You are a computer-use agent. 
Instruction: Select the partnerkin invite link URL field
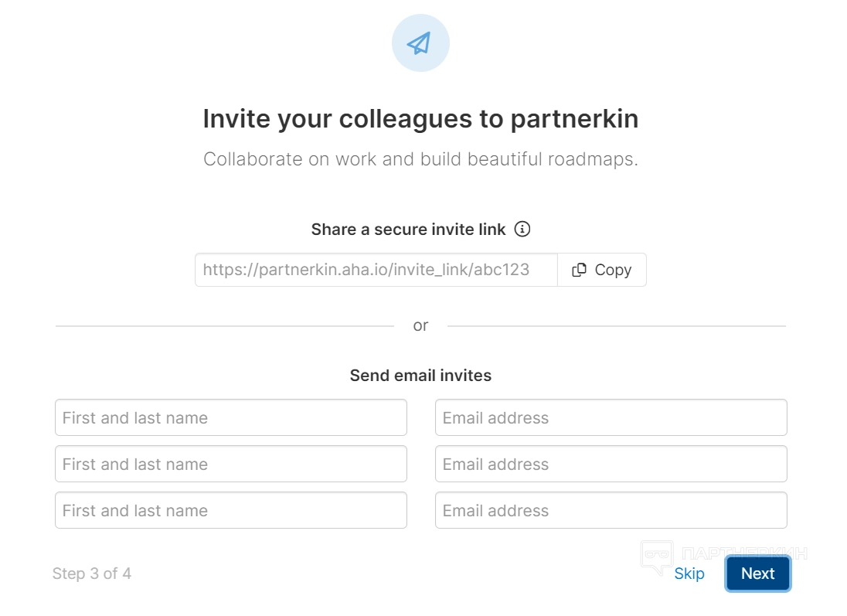coord(376,270)
